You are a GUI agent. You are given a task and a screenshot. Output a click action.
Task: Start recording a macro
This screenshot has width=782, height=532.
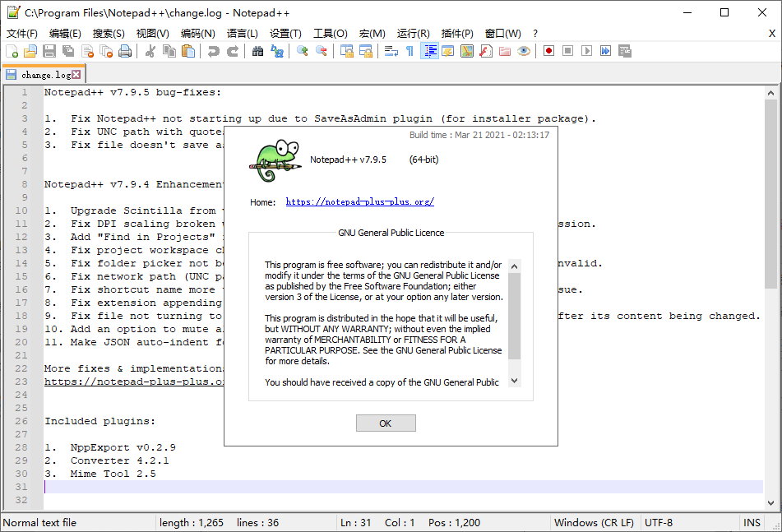[x=548, y=50]
